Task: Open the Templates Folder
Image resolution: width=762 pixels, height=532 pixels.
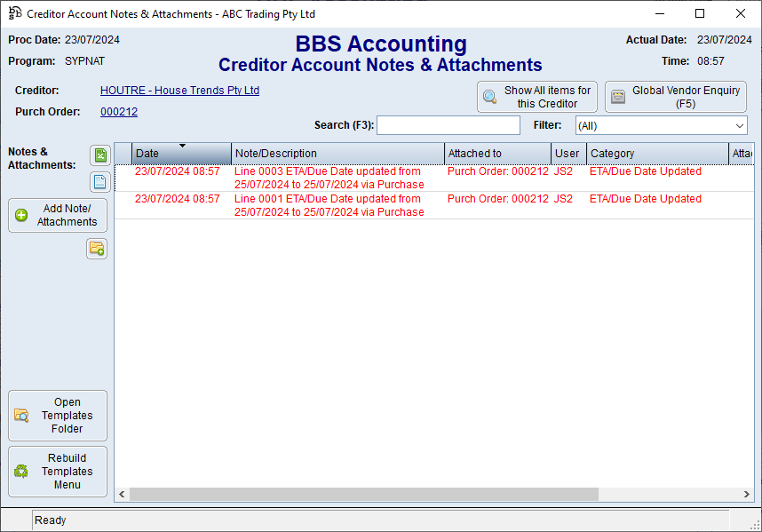Action: click(58, 416)
